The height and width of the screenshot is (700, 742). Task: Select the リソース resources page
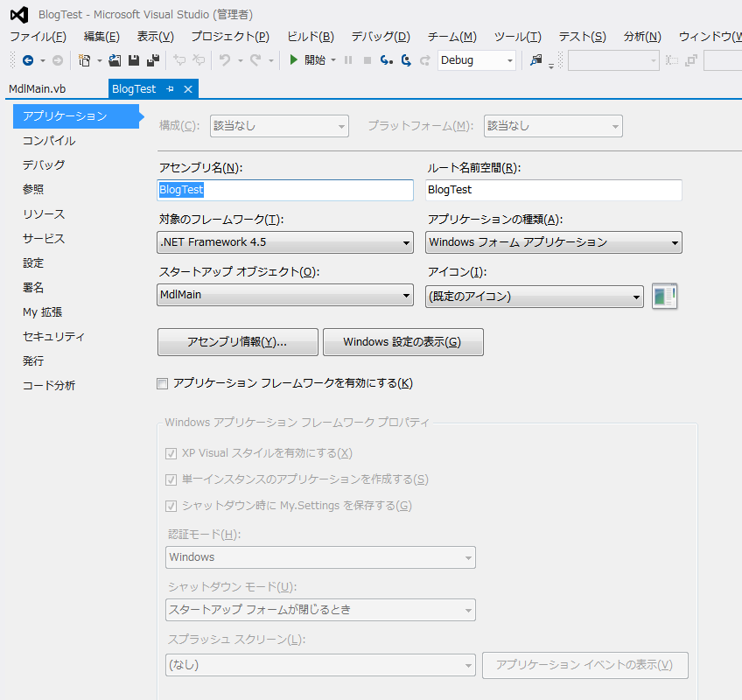click(x=44, y=213)
